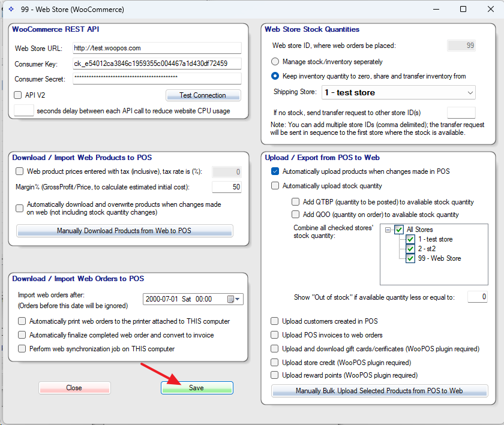Check Upload reward points option
The height and width of the screenshot is (425, 504).
point(275,375)
